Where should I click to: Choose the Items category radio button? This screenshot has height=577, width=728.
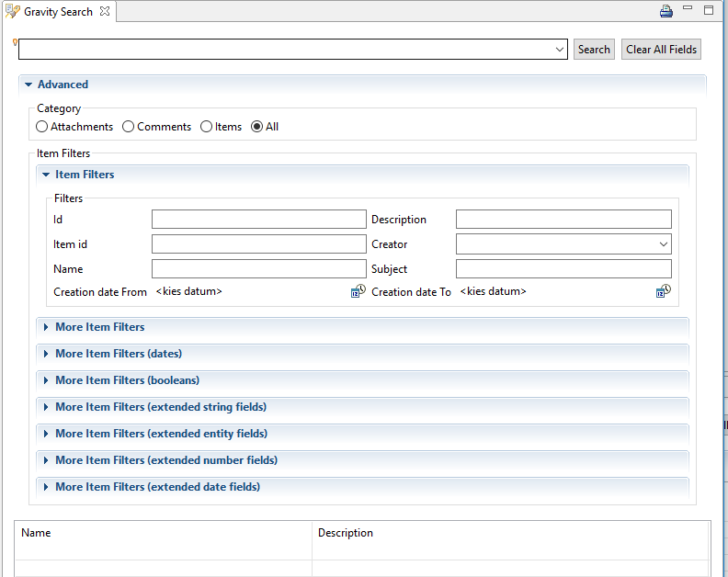(x=207, y=127)
